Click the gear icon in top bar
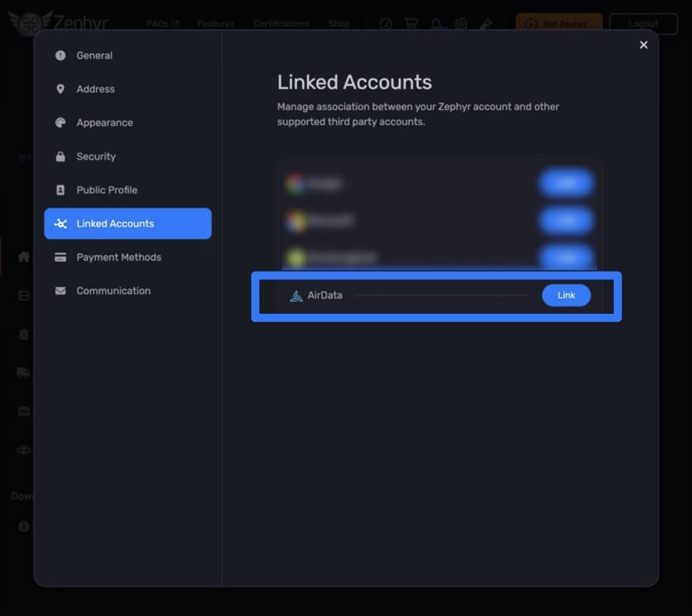692x616 pixels. pos(461,24)
